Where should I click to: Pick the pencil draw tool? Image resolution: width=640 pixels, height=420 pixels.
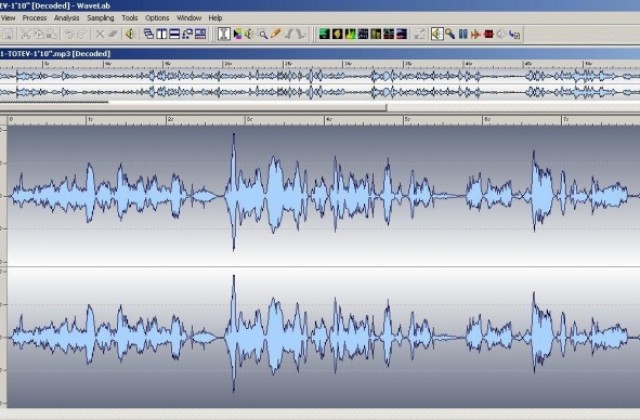[275, 34]
